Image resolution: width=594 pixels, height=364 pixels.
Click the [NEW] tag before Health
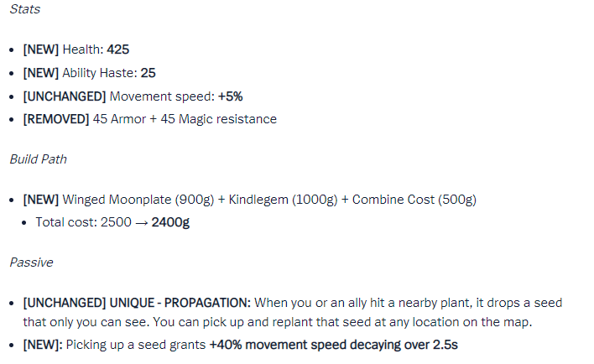coord(40,49)
